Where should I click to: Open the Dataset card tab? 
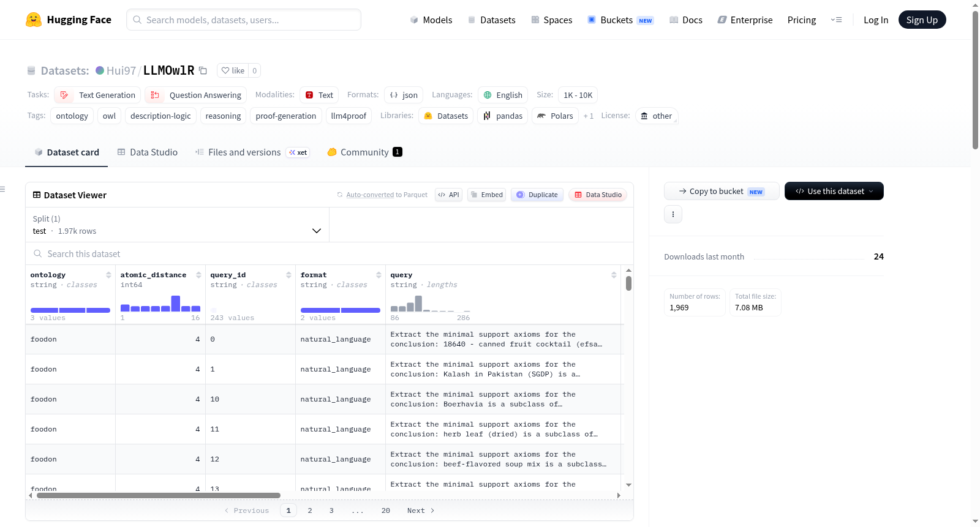[x=66, y=152]
